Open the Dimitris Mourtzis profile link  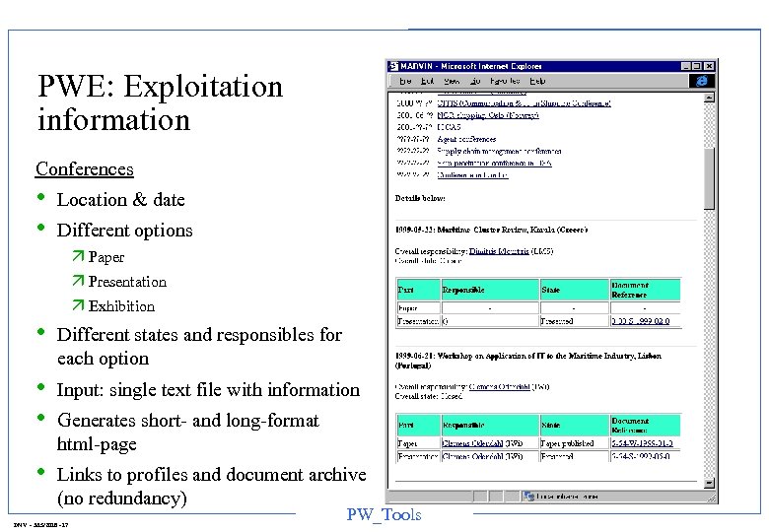[499, 251]
